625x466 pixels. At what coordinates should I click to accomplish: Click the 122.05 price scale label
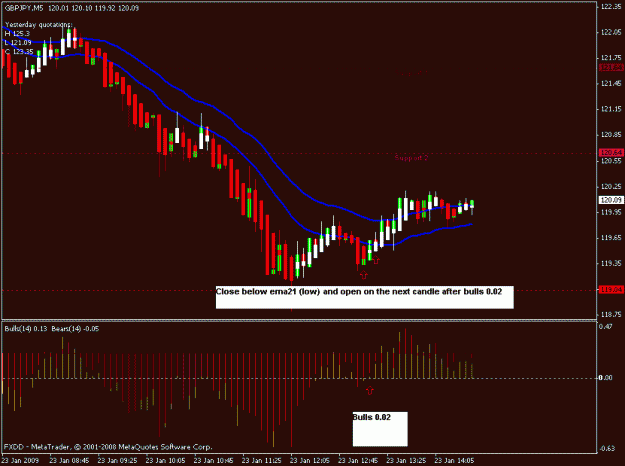coord(611,32)
